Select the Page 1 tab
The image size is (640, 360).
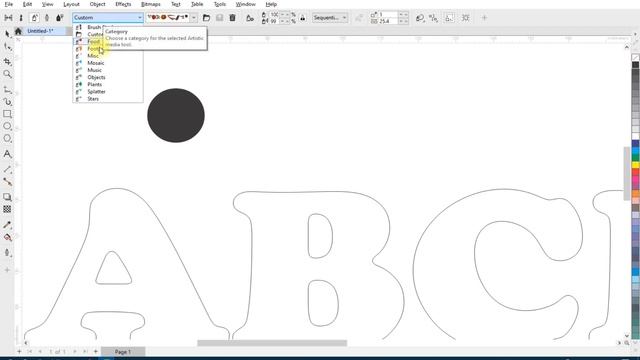tap(123, 351)
